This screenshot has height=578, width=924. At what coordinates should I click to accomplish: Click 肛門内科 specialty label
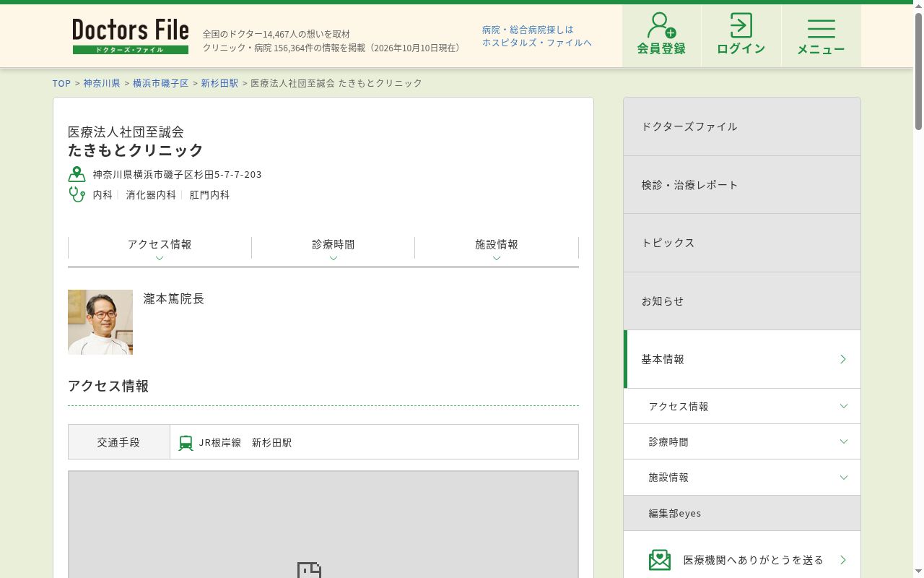tap(209, 195)
